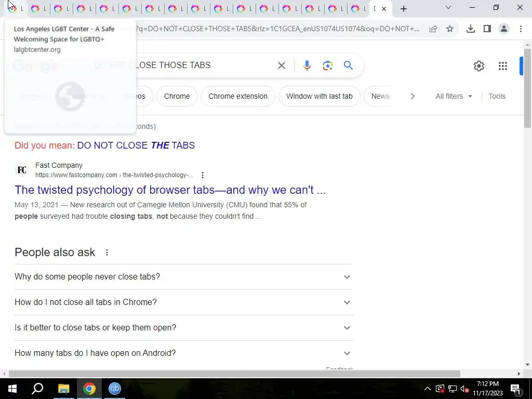Open the Tools search options
The image size is (532, 399).
(497, 96)
